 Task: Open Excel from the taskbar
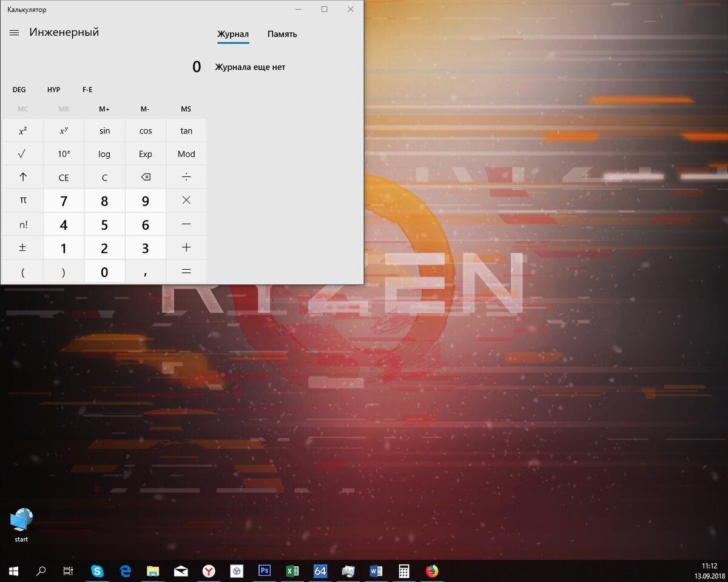pos(292,570)
